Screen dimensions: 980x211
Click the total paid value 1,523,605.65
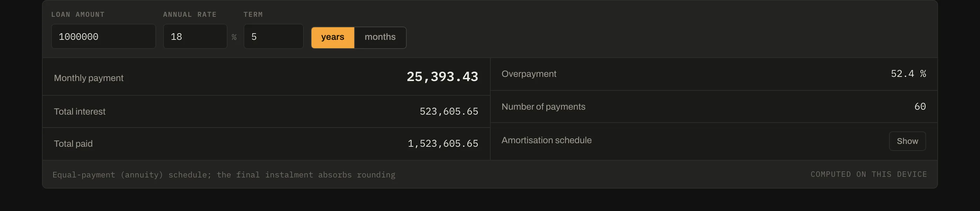point(443,144)
